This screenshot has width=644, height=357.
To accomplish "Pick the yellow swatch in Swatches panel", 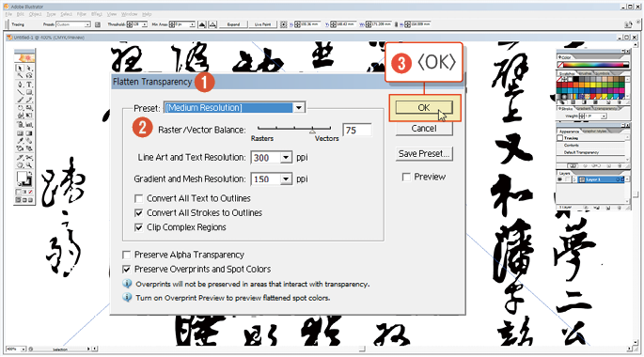I will coord(592,85).
